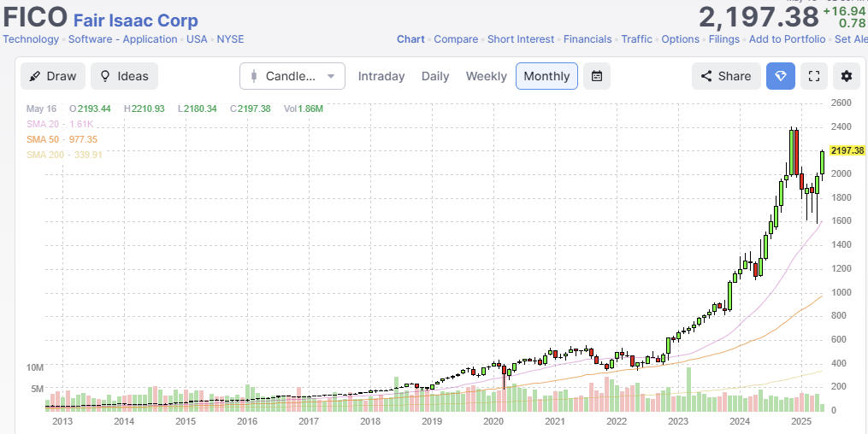Open the Draw tools
This screenshot has width=868, height=434.
(52, 76)
